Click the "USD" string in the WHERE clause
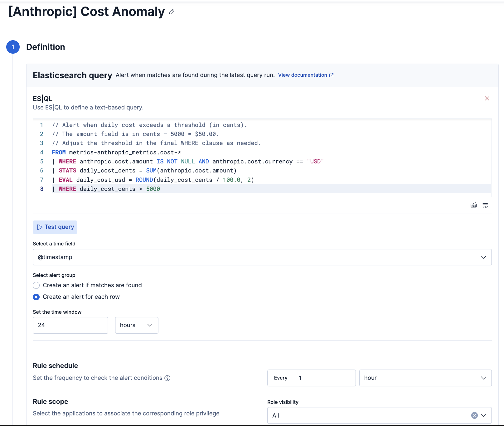 [315, 162]
